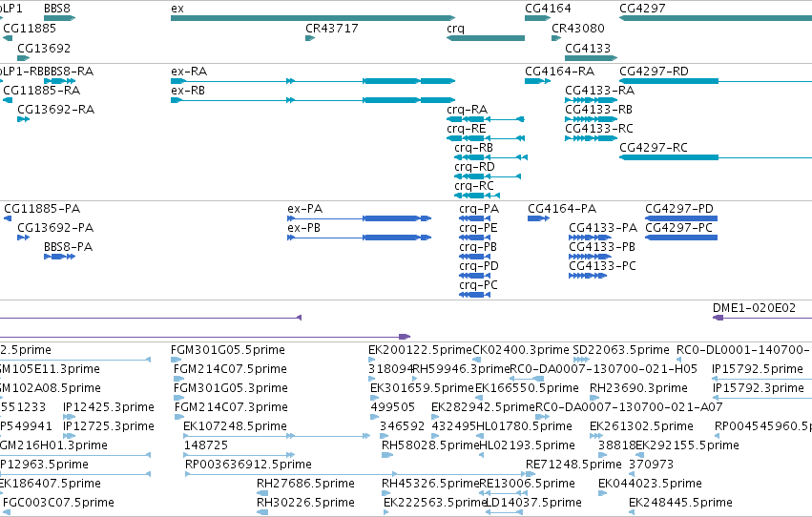Image resolution: width=812 pixels, height=517 pixels.
Task: Select the CG4297-RC transcript
Action: click(716, 157)
